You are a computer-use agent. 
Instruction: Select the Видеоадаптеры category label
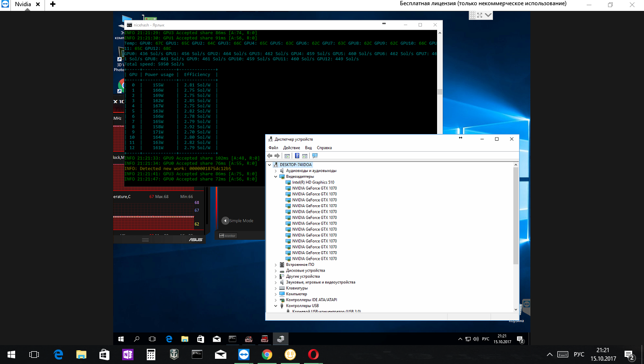point(300,176)
